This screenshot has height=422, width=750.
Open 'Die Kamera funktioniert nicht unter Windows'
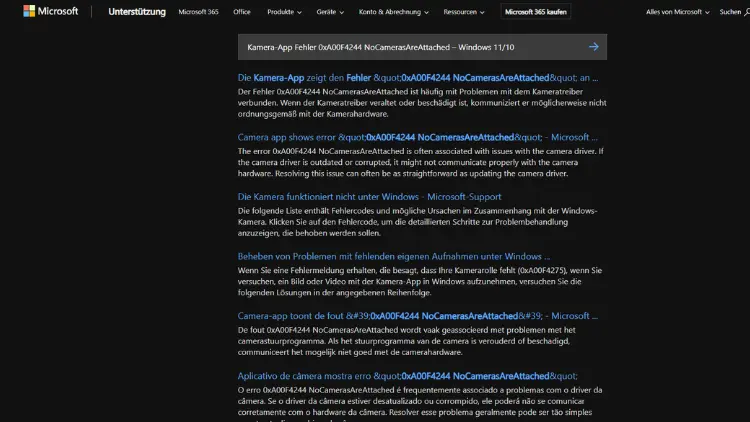coord(369,197)
